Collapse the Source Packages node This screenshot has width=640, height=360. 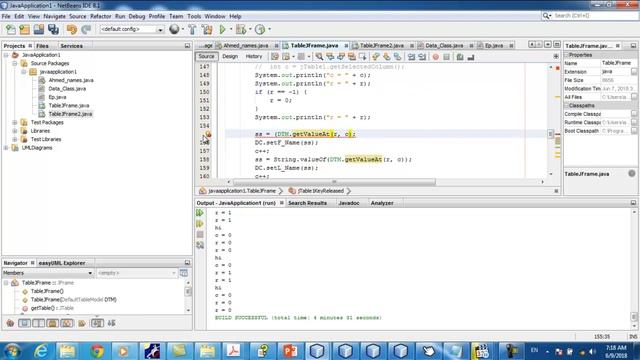coord(15,63)
